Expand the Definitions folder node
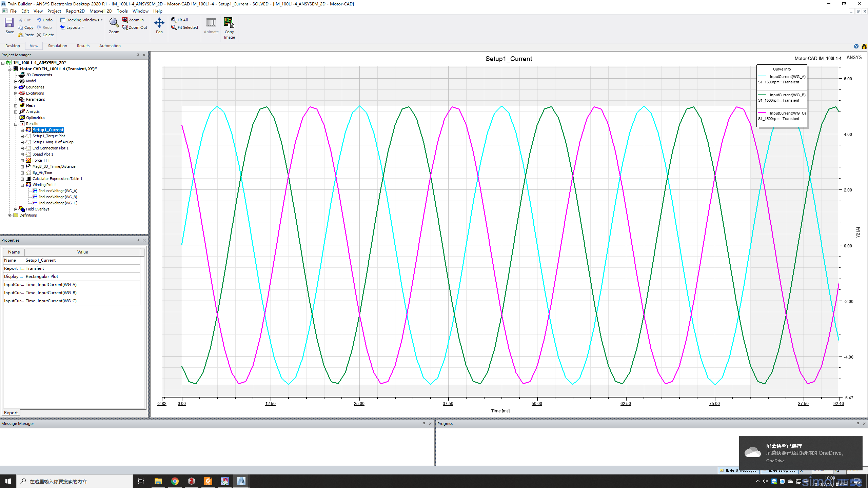This screenshot has width=868, height=488. [9, 216]
